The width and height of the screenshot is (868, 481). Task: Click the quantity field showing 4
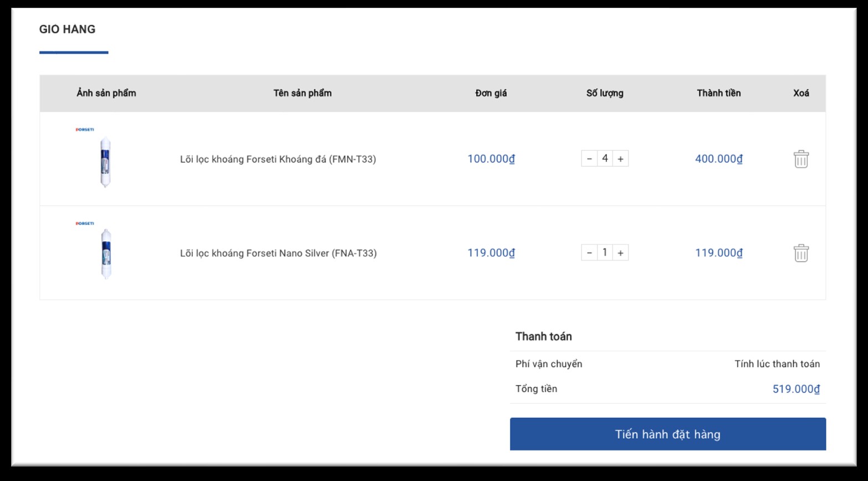pos(605,159)
